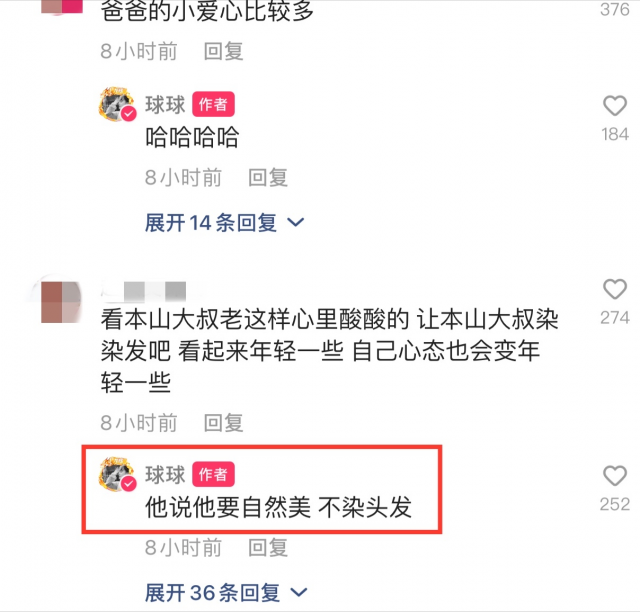
Task: Expand the 14 replies thread
Action: [x=224, y=223]
